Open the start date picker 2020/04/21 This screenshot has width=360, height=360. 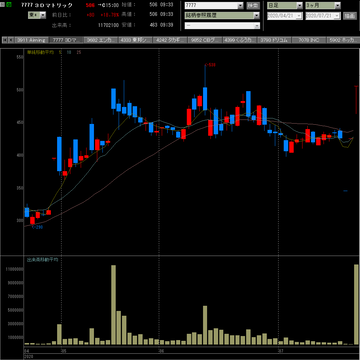click(x=285, y=15)
